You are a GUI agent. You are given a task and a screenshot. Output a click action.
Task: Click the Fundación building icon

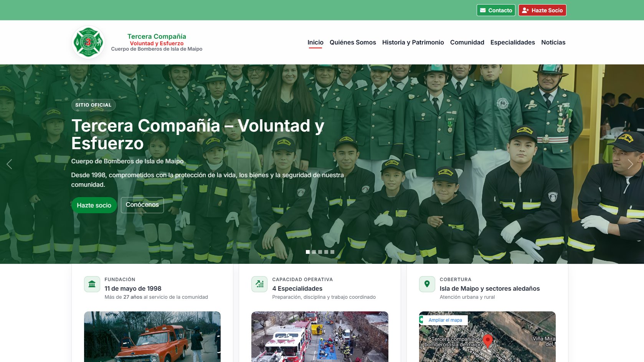[x=92, y=284]
